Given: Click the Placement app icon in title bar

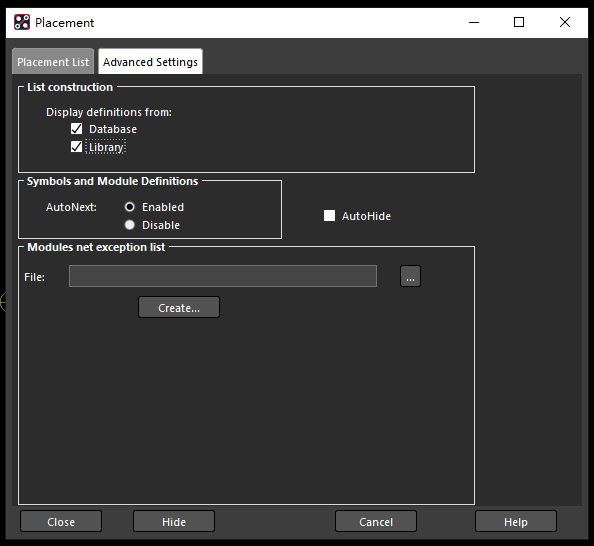Looking at the screenshot, I should tap(22, 22).
